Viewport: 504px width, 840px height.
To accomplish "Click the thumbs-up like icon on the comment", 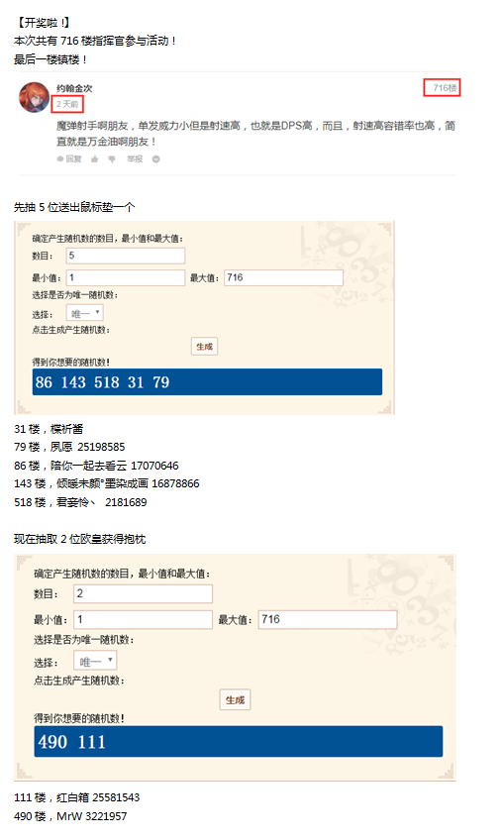I will [x=95, y=159].
